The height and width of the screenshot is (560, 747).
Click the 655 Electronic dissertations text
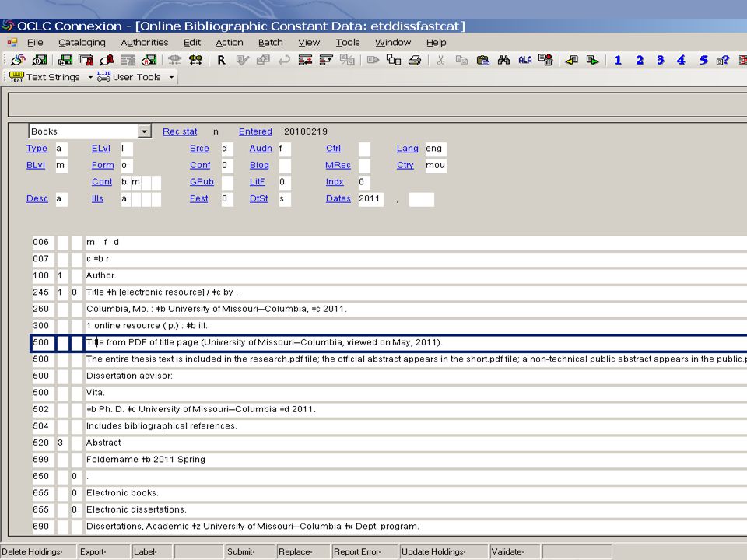[136, 509]
